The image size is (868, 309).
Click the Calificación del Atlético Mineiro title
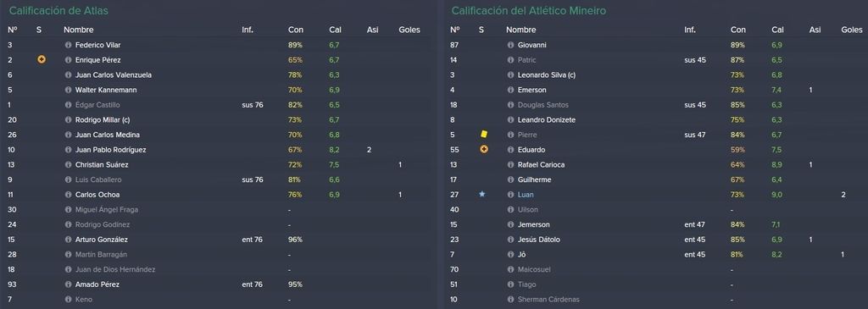530,10
